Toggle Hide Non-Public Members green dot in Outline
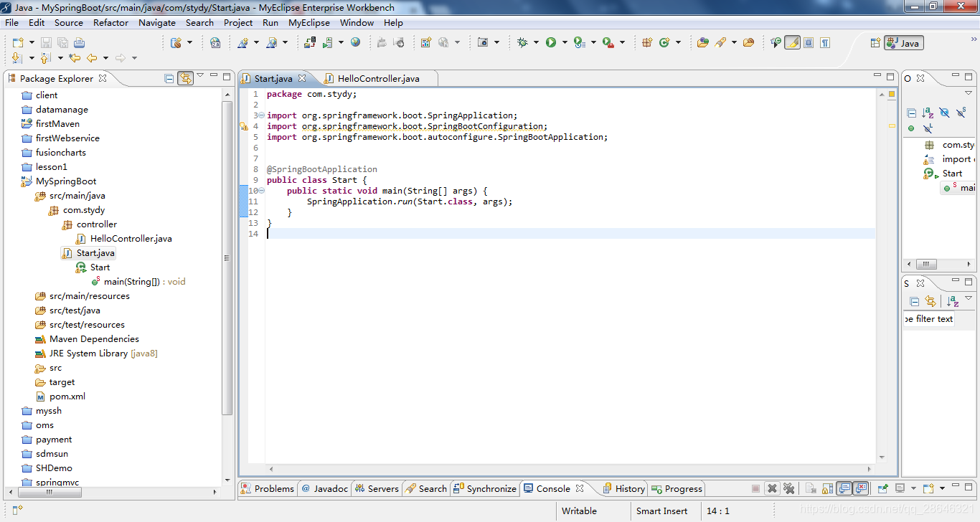The image size is (980, 522). click(x=911, y=128)
